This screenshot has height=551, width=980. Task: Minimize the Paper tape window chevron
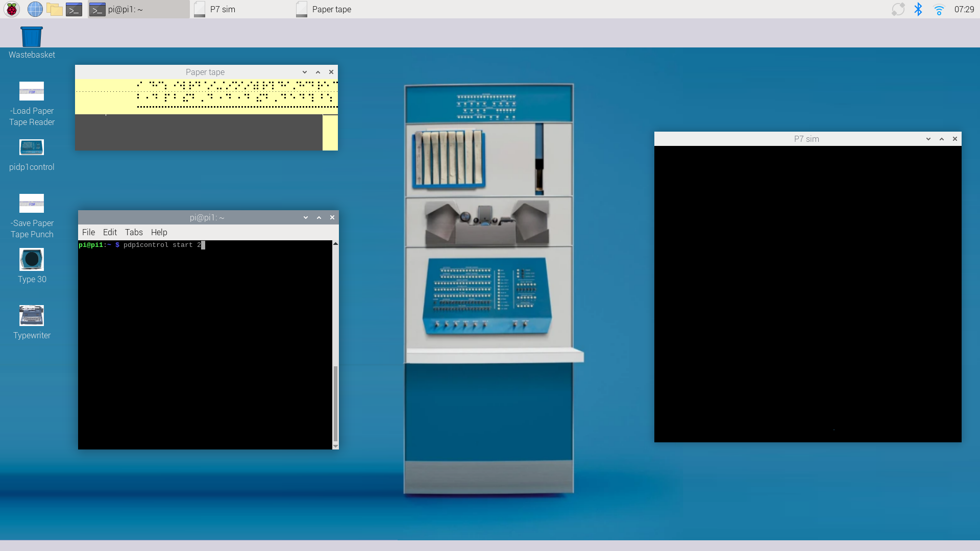click(x=305, y=72)
